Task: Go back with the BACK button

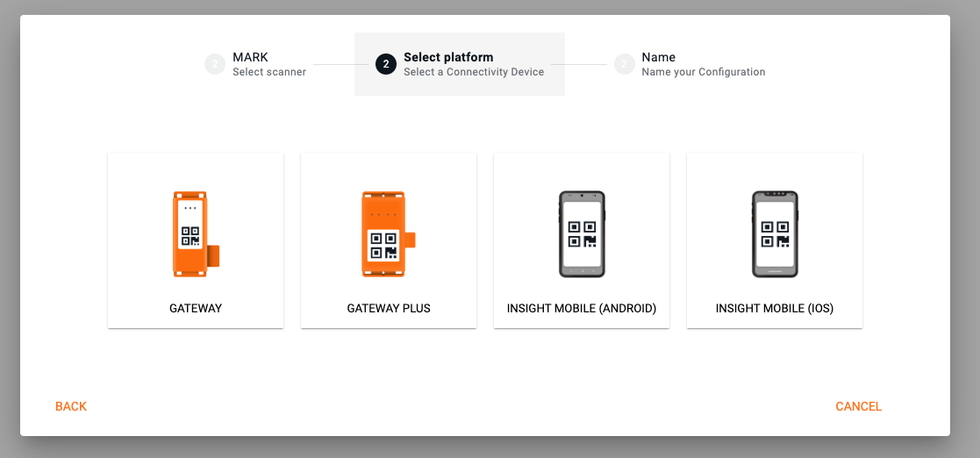Action: 71,406
